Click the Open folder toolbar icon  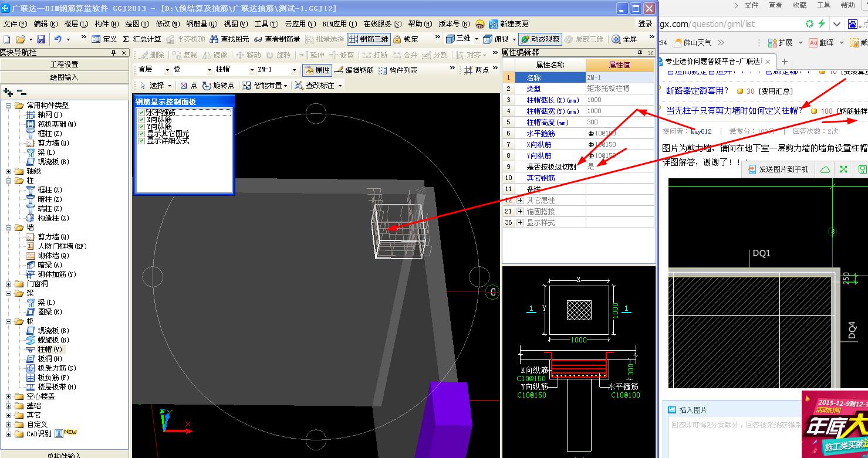point(20,39)
